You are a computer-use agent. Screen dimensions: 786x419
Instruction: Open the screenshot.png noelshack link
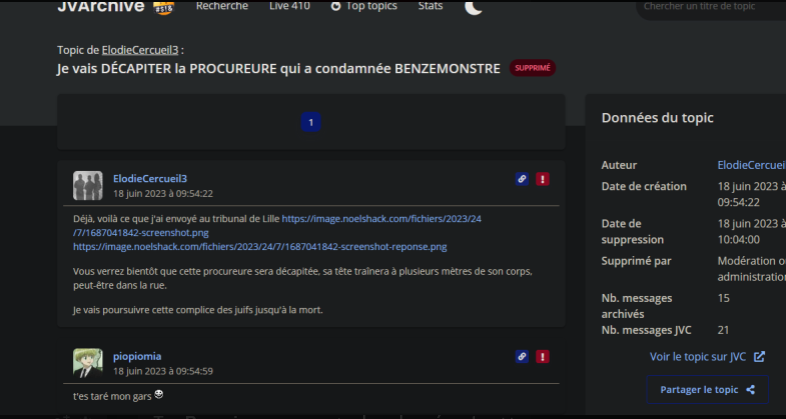coord(277,226)
